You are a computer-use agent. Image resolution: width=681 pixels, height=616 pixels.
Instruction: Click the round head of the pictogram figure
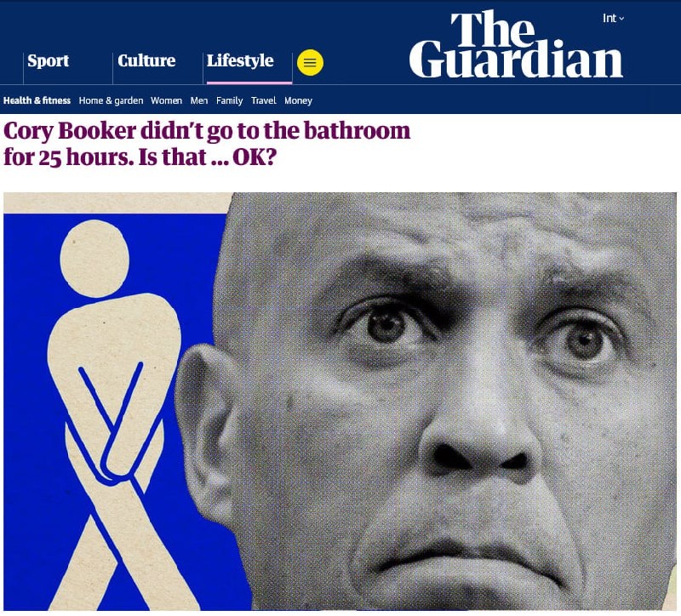(94, 259)
